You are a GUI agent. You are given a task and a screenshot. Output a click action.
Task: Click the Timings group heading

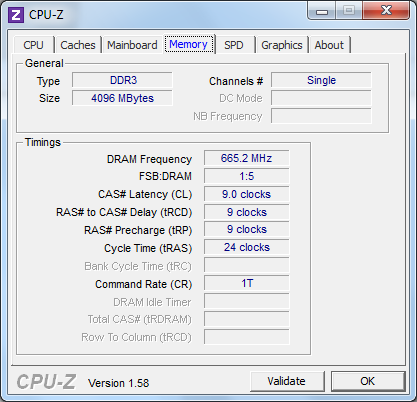click(43, 142)
